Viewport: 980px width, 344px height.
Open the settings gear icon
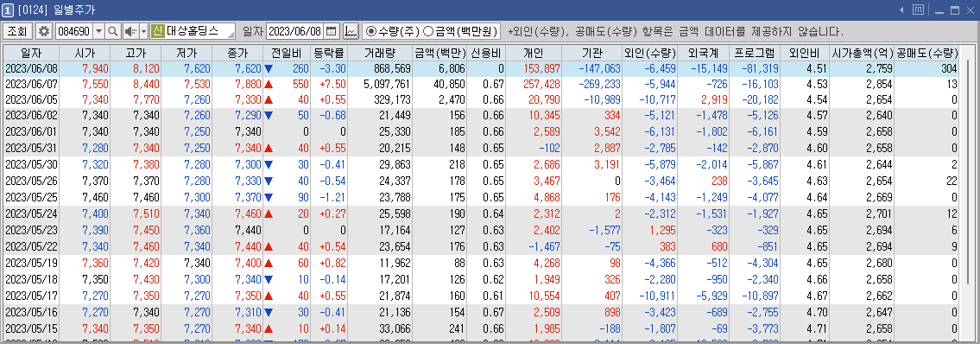pos(43,30)
